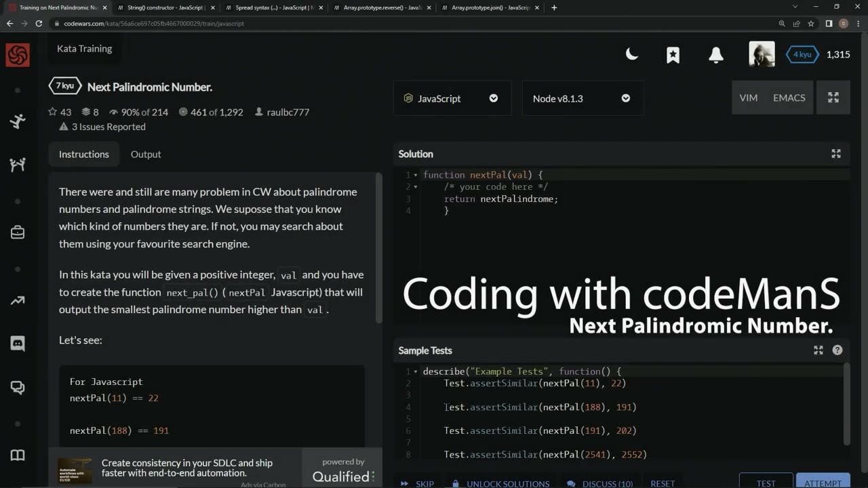Open the 3 Issues Reported link
The height and width of the screenshot is (488, 868).
102,127
